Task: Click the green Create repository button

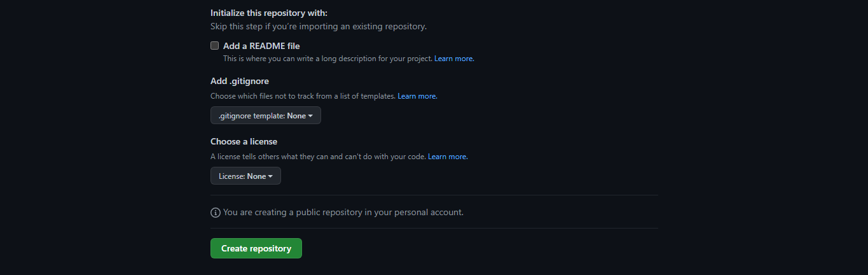Action: point(256,248)
